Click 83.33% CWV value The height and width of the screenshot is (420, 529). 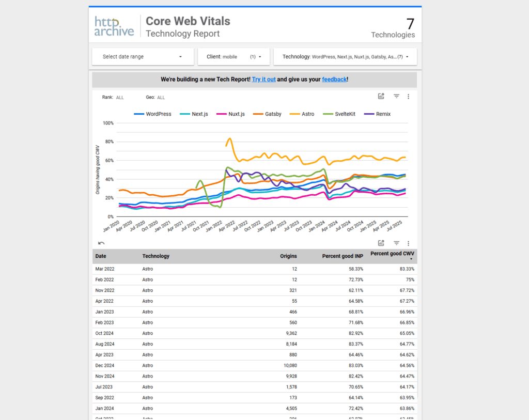(x=407, y=269)
